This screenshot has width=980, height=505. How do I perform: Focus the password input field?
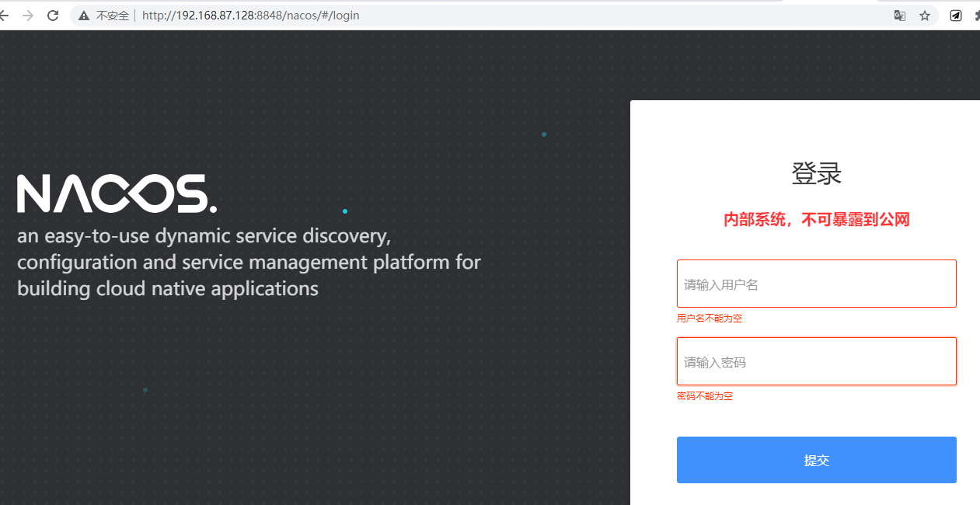point(817,361)
